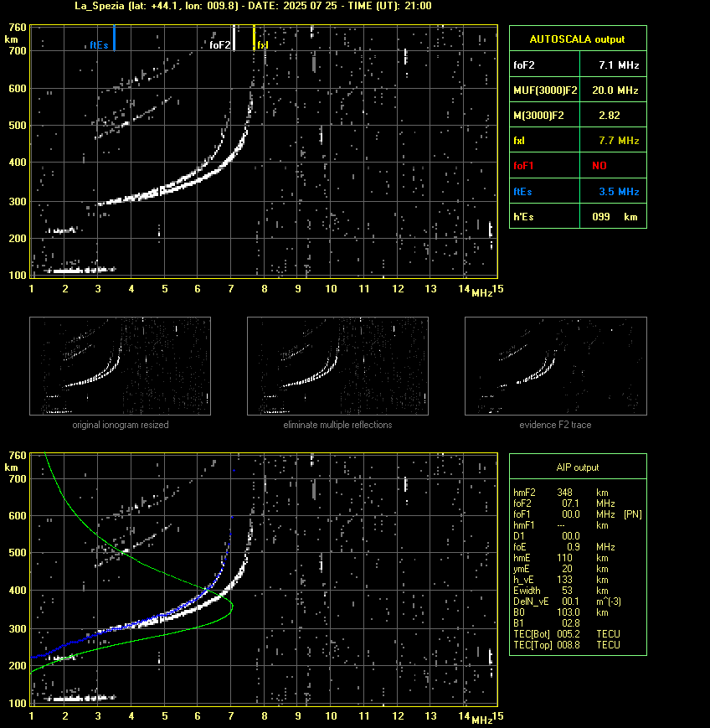
Task: Click the B1 value '02.8'
Action: pyautogui.click(x=570, y=623)
